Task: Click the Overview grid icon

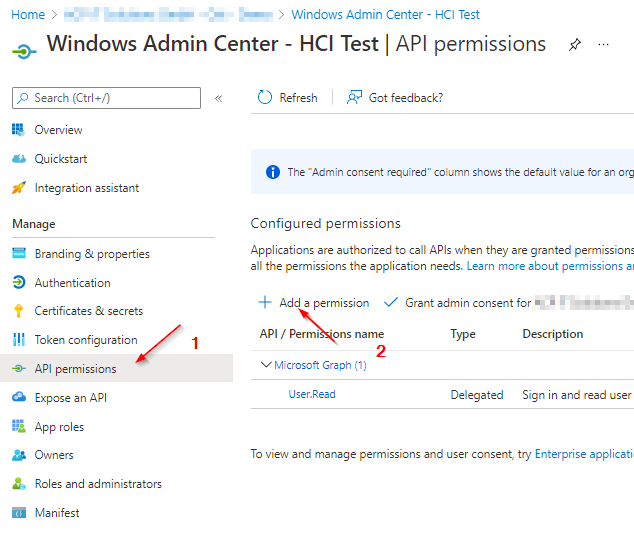Action: coord(18,130)
